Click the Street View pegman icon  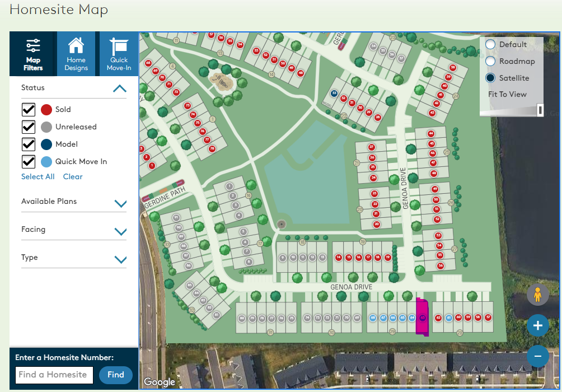point(537,295)
